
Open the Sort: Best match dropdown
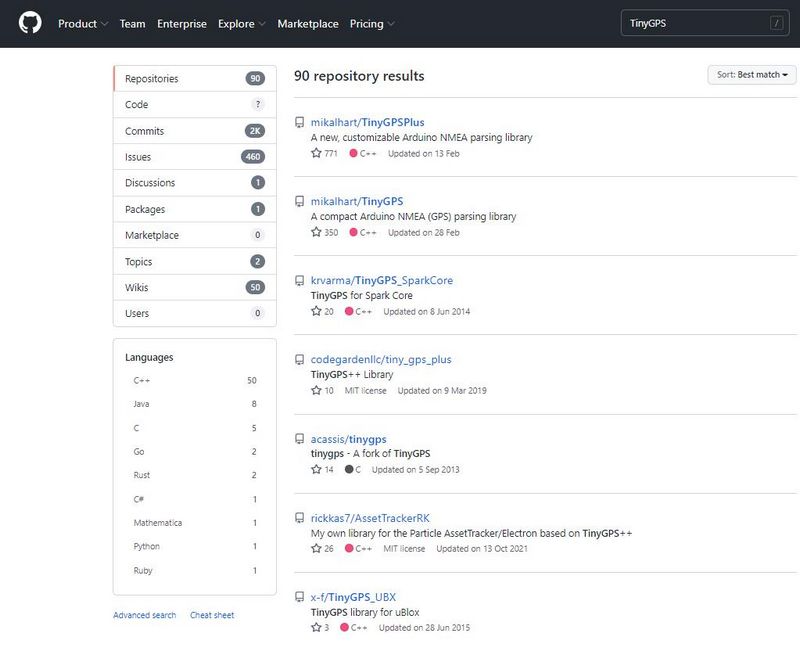752,75
